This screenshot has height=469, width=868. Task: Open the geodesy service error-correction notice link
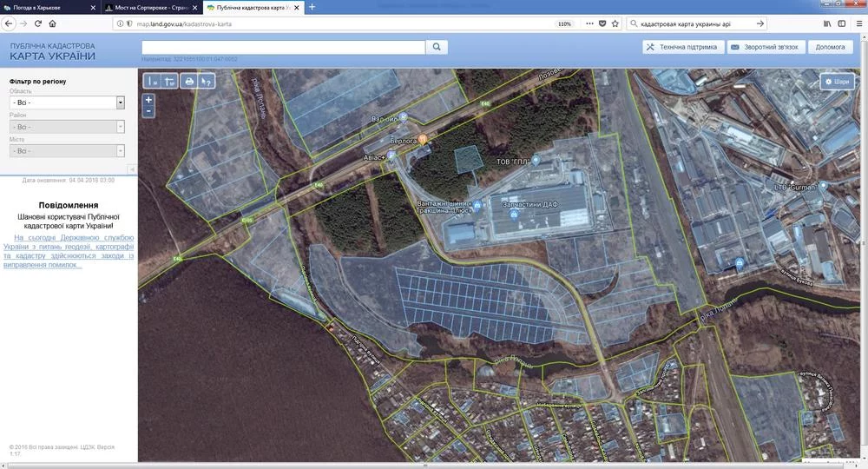pyautogui.click(x=69, y=251)
